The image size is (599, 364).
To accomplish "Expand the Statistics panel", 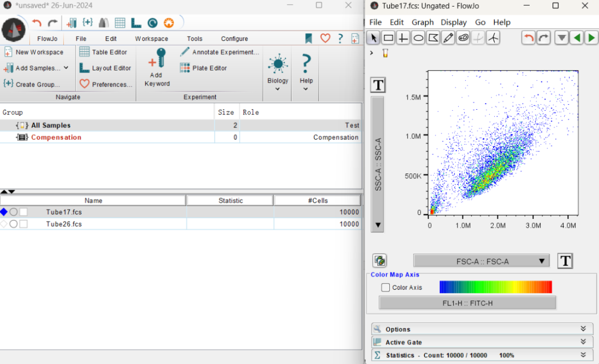I will 482,355.
